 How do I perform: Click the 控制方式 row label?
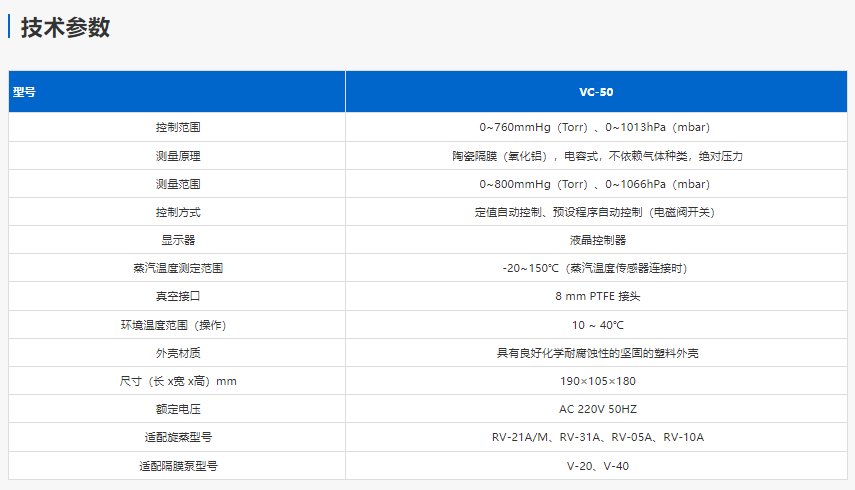coord(178,212)
